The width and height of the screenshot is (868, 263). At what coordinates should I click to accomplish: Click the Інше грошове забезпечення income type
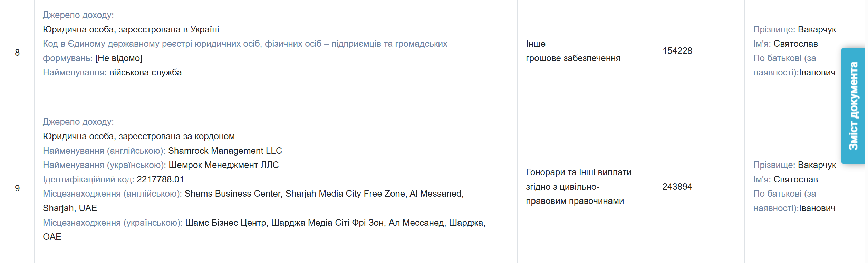(x=573, y=51)
